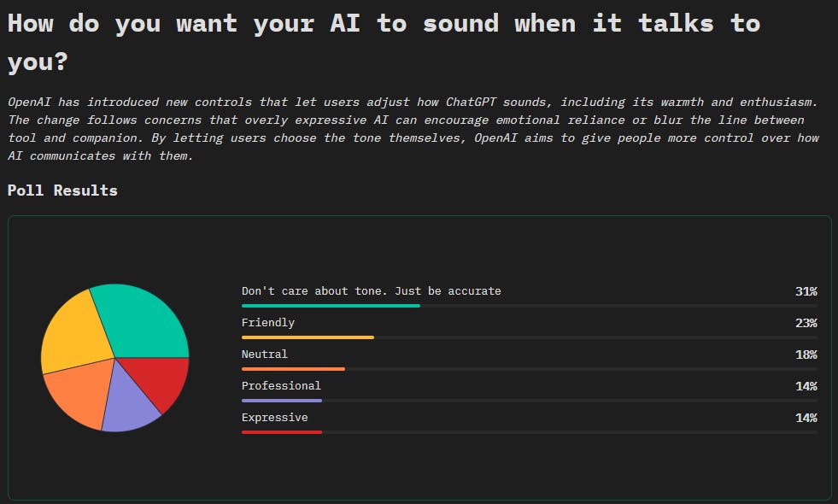Click the Professional poll option label
Image resolution: width=838 pixels, height=504 pixels.
click(x=281, y=385)
